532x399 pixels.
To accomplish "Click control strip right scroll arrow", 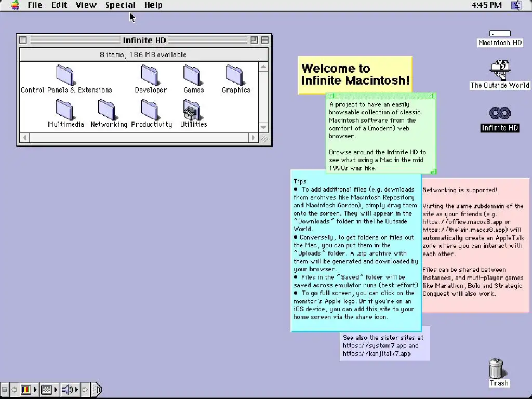I will tap(85, 390).
